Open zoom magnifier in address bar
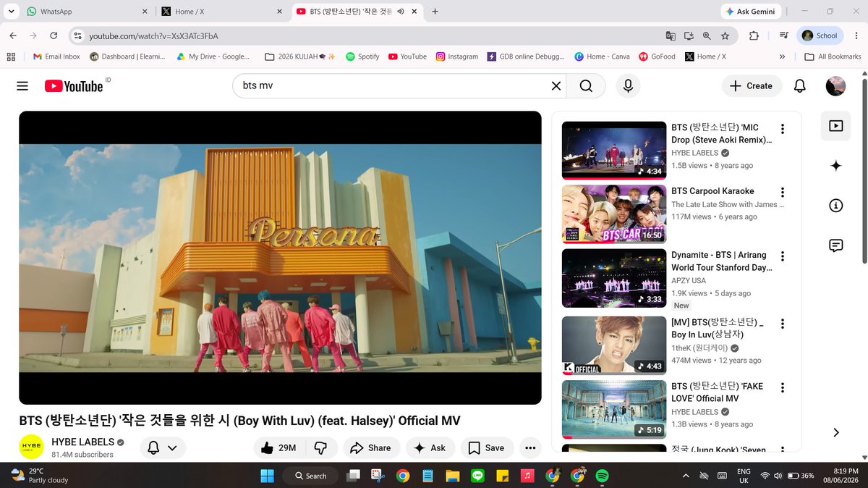 pos(707,35)
